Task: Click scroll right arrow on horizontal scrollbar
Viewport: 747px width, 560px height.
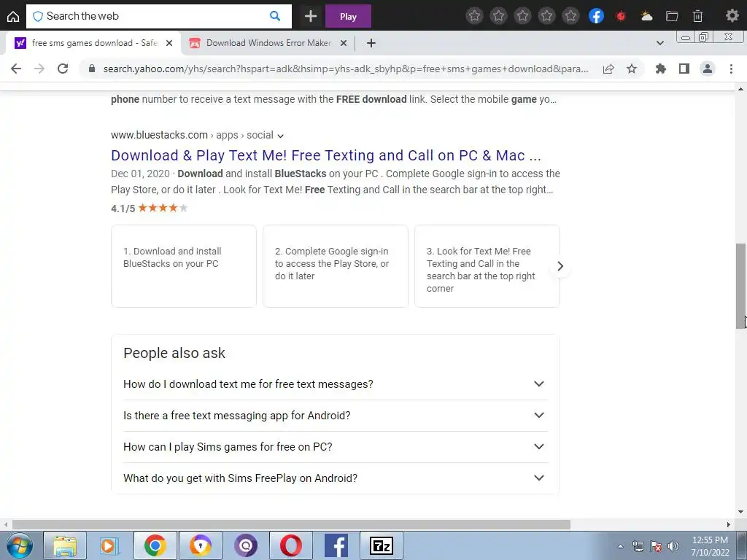Action: point(728,525)
